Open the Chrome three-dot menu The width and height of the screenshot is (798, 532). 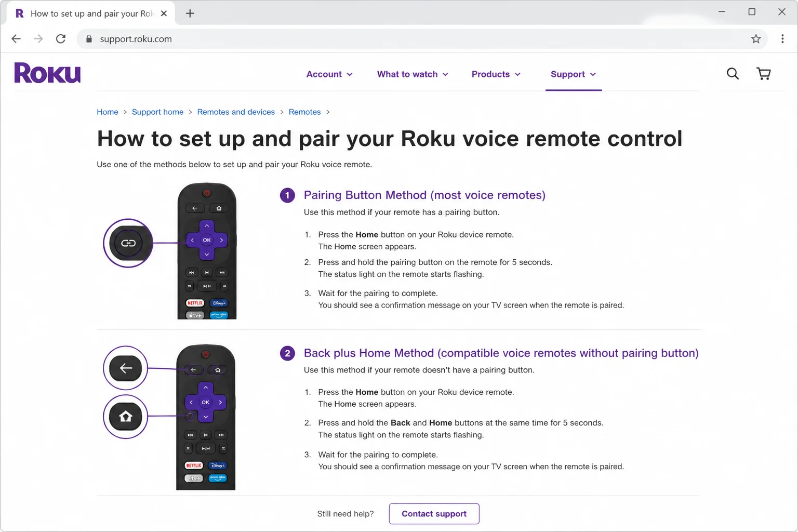point(782,39)
